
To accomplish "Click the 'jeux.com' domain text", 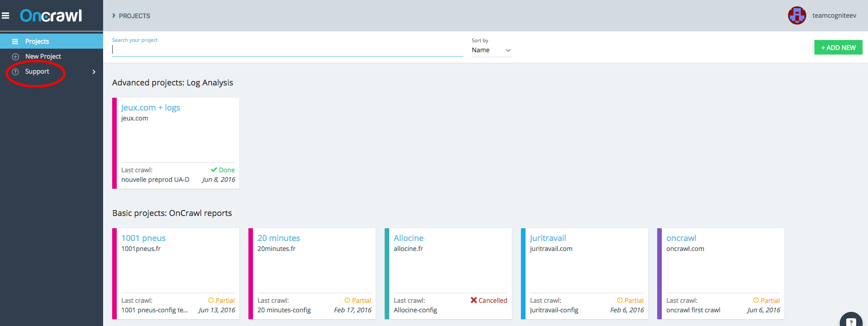I will 134,118.
